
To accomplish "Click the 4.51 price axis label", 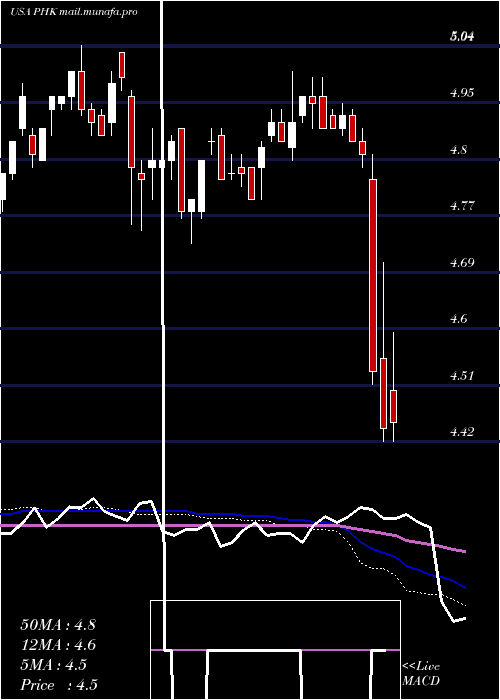I will point(462,376).
